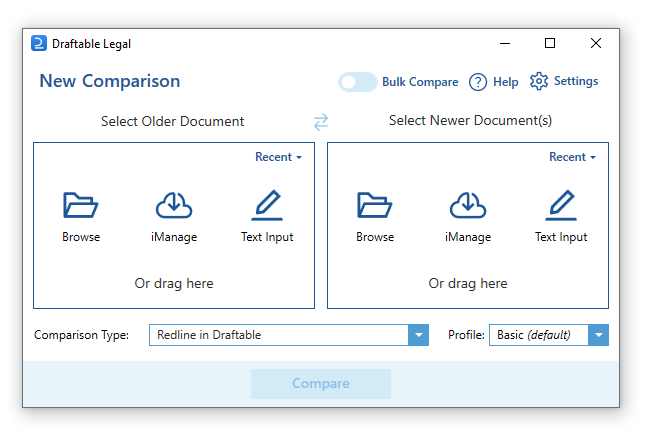The height and width of the screenshot is (435, 649).
Task: Click the Select Older Document heading
Action: pos(172,121)
